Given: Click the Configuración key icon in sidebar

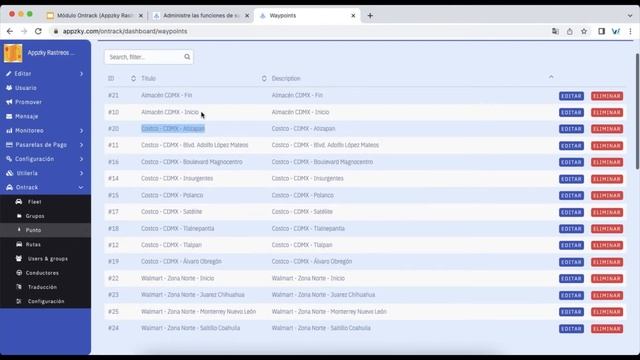Looking at the screenshot, I should [x=9, y=159].
